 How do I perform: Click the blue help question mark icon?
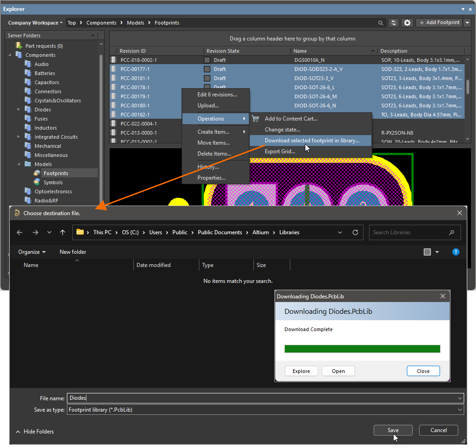[456, 252]
